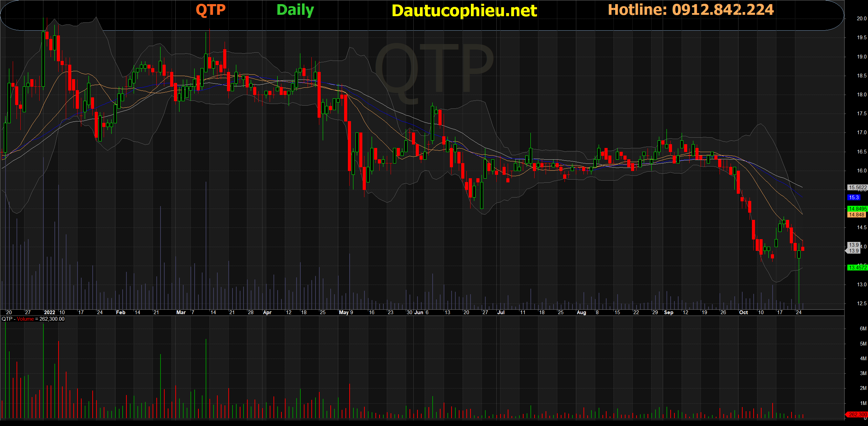The width and height of the screenshot is (868, 426).
Task: Open the Dautucophieu.net link
Action: coord(464,11)
